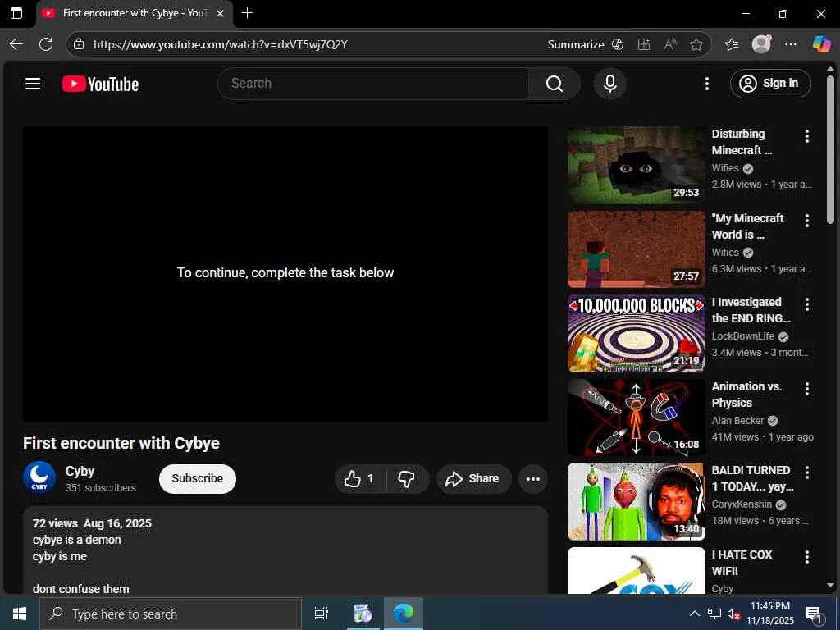
Task: Click the Sign in button
Action: click(769, 84)
